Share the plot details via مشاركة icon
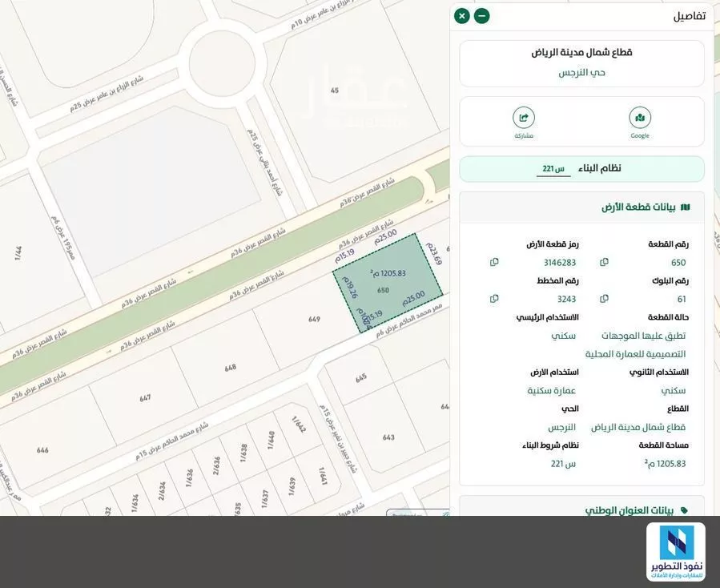Image resolution: width=720 pixels, height=588 pixels. pyautogui.click(x=523, y=117)
